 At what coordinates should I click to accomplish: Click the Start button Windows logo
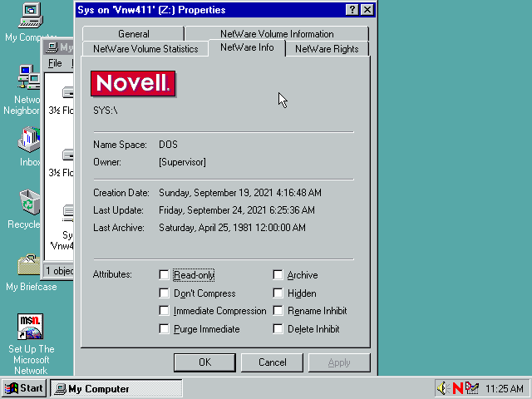pos(11,388)
